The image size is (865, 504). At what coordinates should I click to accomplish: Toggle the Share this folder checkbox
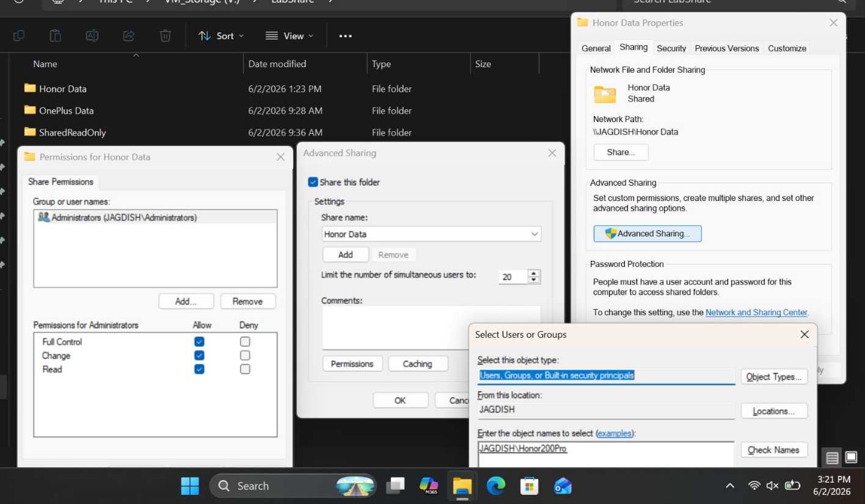point(313,182)
